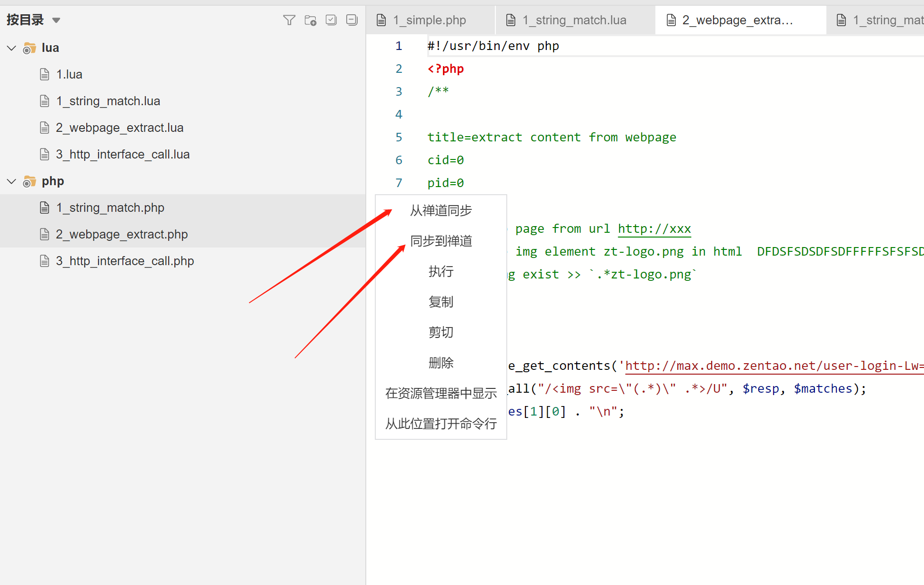Image resolution: width=924 pixels, height=585 pixels.
Task: Click the collapse-all minus box icon
Action: pos(352,20)
